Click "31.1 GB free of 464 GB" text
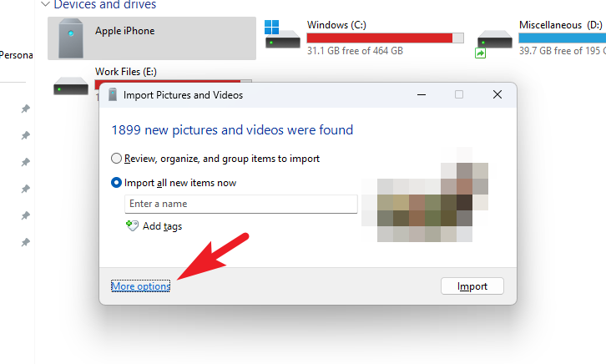 click(355, 51)
